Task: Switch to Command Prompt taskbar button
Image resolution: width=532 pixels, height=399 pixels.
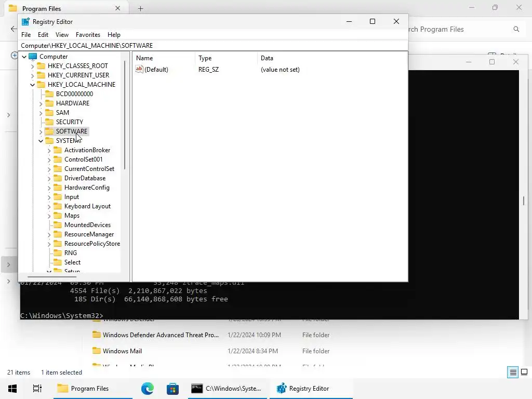Action: [227, 389]
